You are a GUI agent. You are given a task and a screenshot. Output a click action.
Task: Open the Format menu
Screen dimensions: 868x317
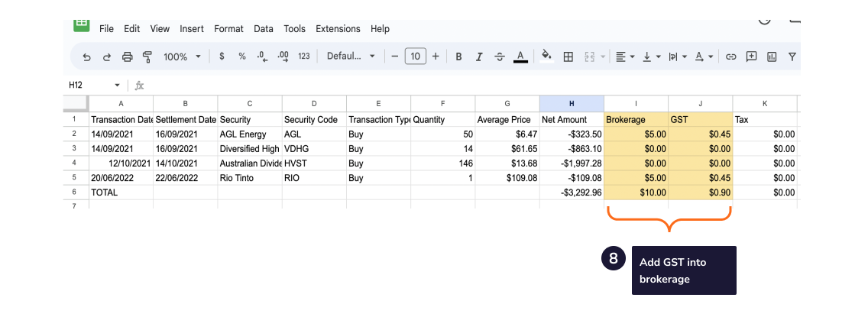click(x=228, y=29)
